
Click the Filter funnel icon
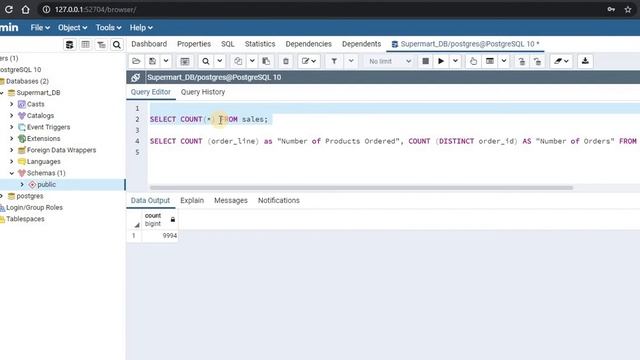(334, 61)
